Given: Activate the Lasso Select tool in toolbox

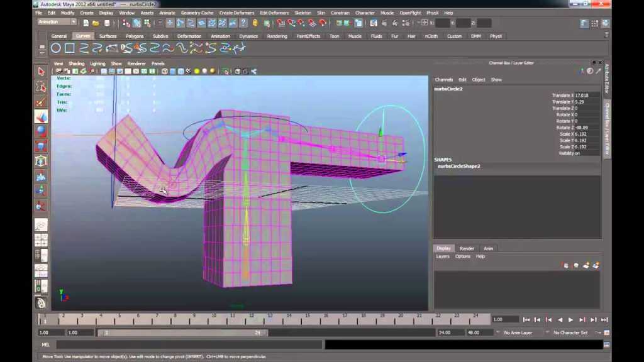Looking at the screenshot, I should tap(41, 87).
